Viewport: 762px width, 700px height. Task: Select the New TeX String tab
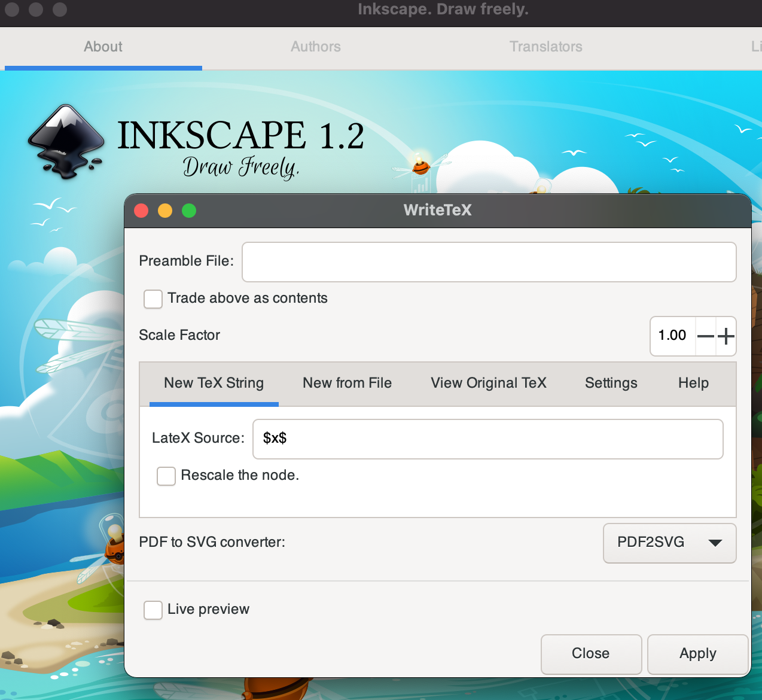coord(214,384)
